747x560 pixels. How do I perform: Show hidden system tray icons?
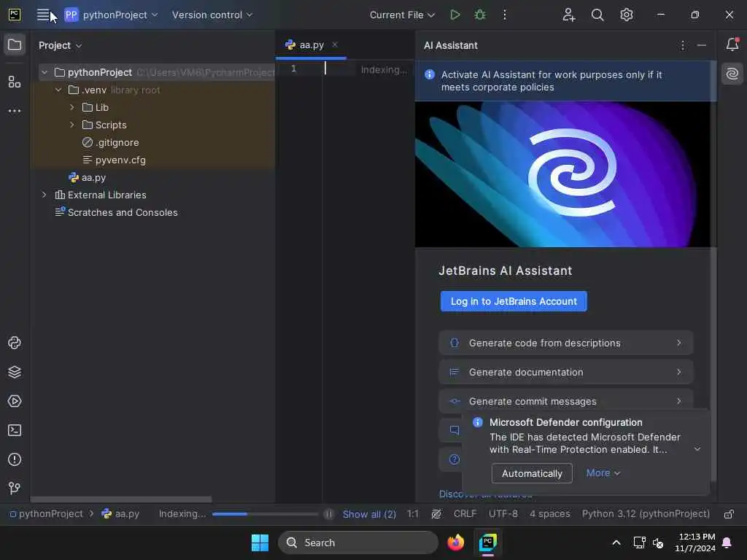pos(616,542)
